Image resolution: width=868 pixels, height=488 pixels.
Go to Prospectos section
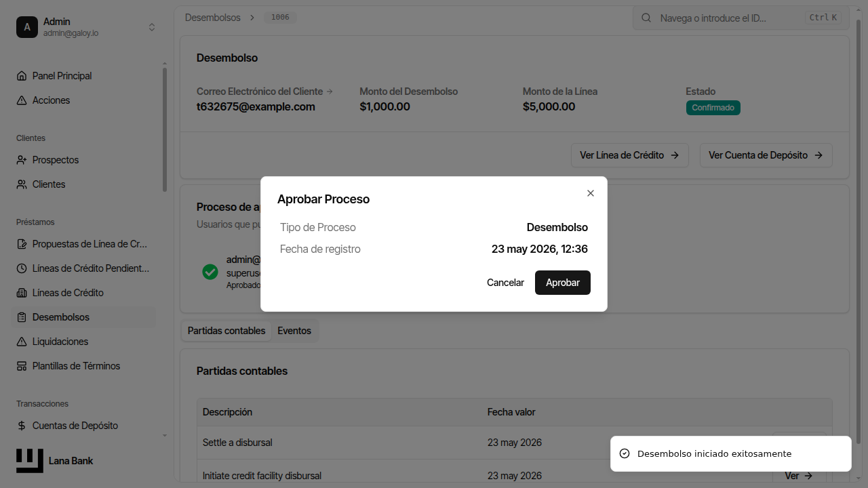[83, 160]
